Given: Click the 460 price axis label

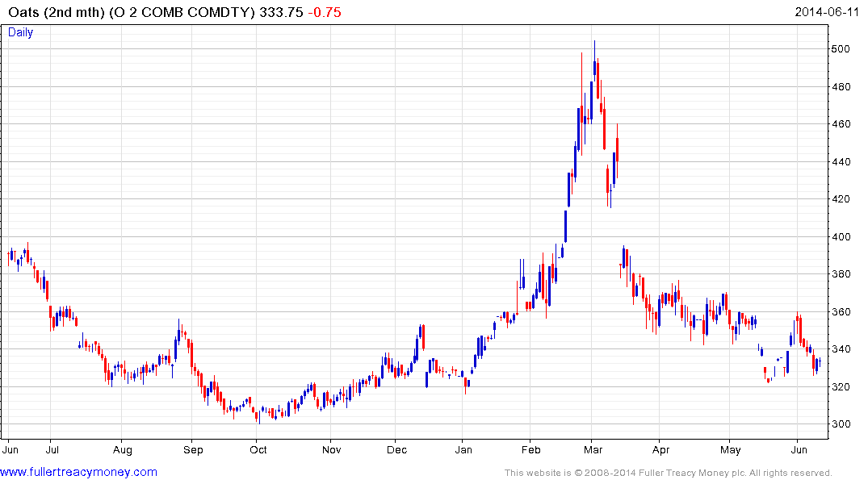Looking at the screenshot, I should click(841, 124).
